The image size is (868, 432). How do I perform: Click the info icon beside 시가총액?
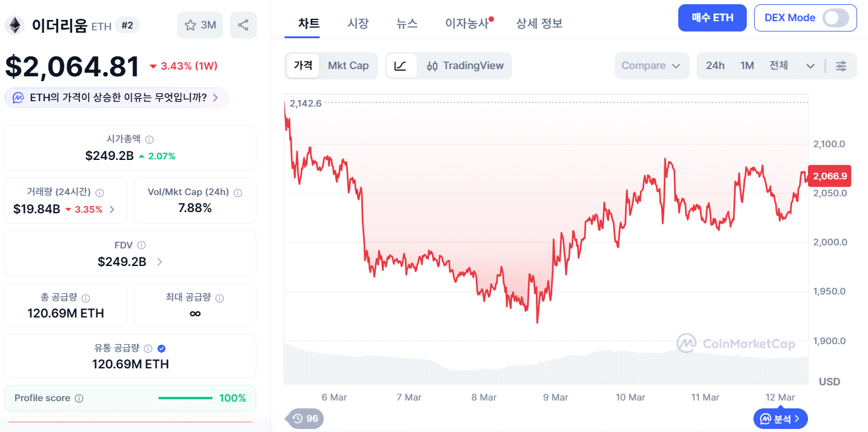(x=150, y=139)
